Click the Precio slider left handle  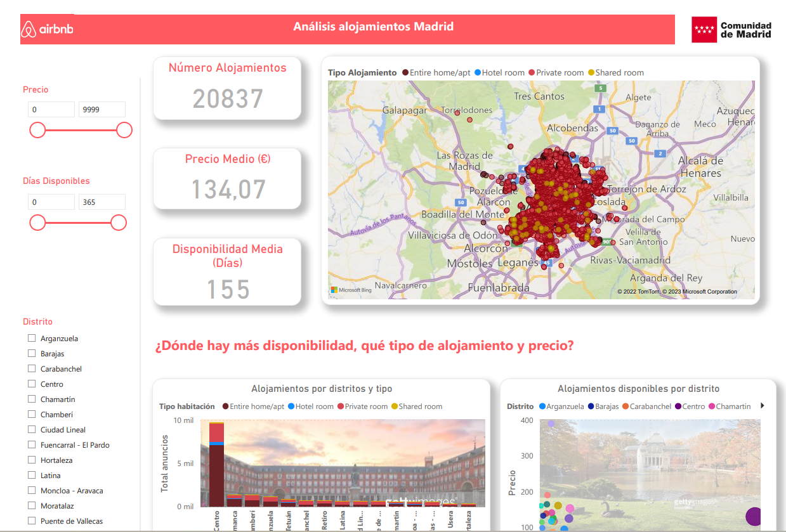tap(37, 130)
